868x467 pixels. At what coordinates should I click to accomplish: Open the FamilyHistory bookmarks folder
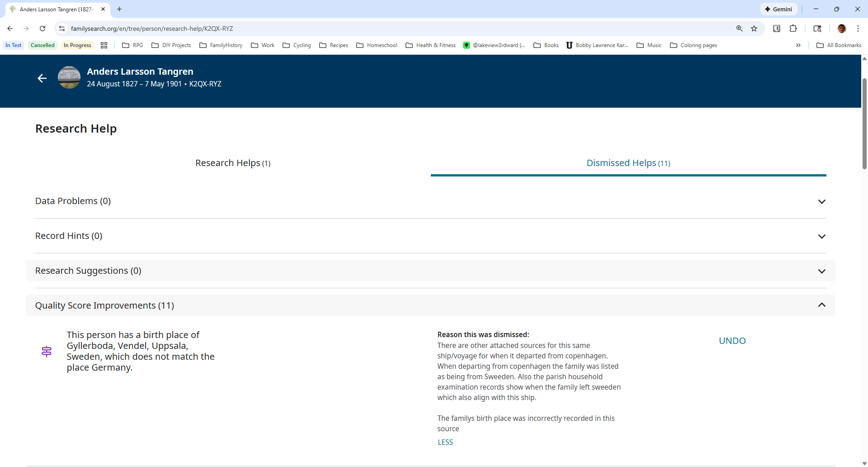pos(221,45)
